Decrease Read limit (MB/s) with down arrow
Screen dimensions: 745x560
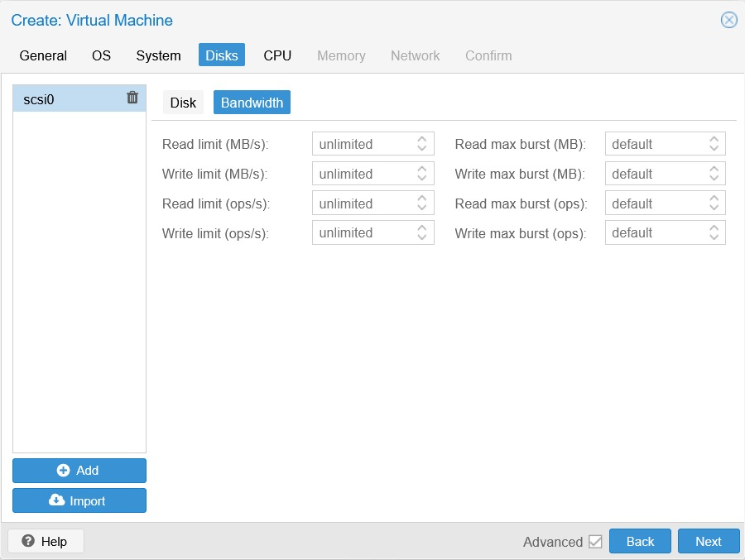422,148
